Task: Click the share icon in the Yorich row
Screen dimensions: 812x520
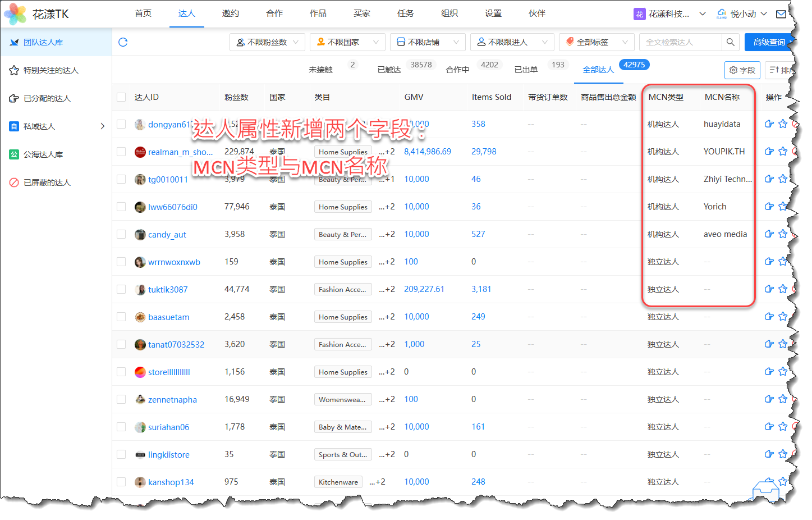Action: coord(769,207)
